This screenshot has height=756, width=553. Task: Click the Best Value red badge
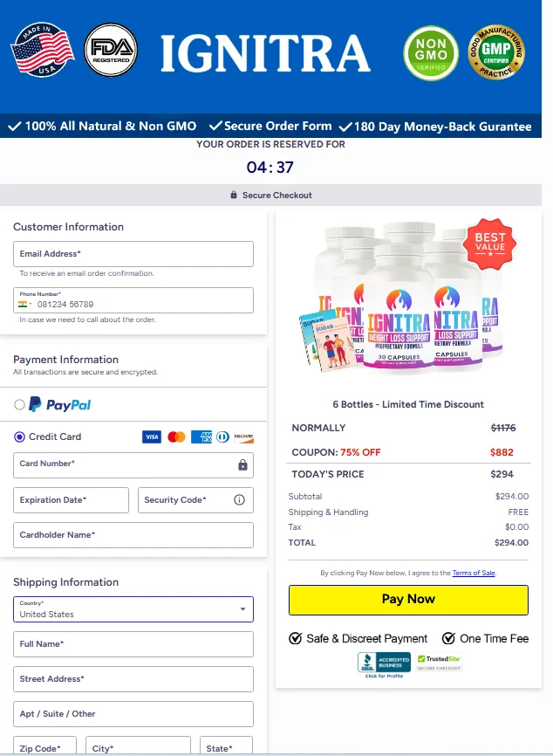pos(490,244)
